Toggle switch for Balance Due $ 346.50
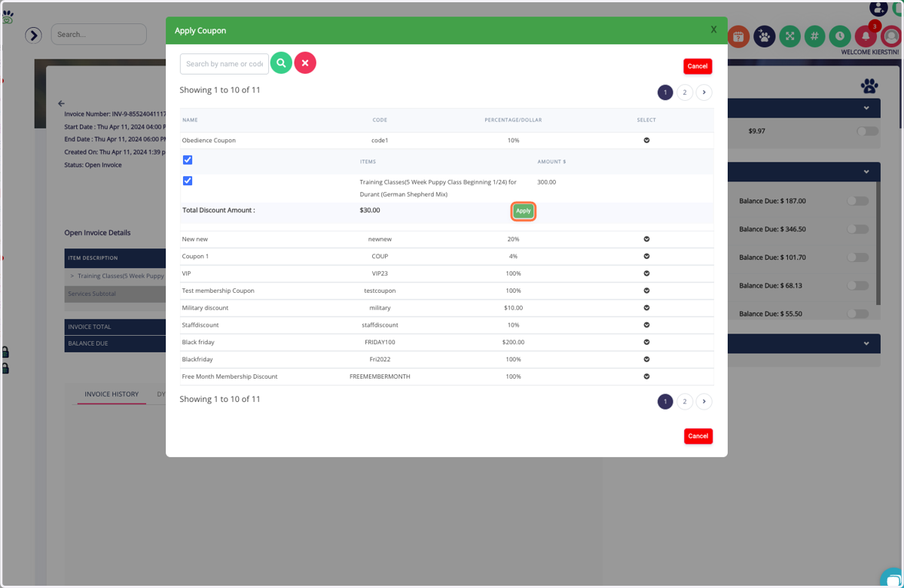 [858, 229]
